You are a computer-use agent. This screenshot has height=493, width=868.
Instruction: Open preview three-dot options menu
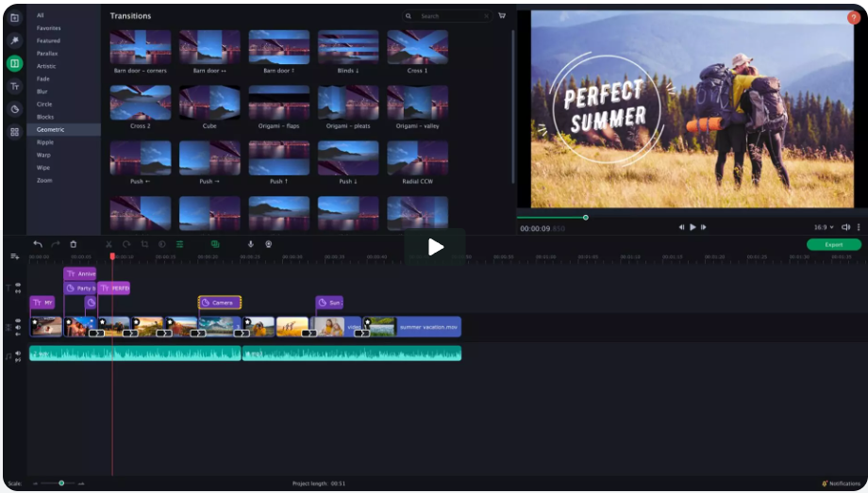[859, 227]
